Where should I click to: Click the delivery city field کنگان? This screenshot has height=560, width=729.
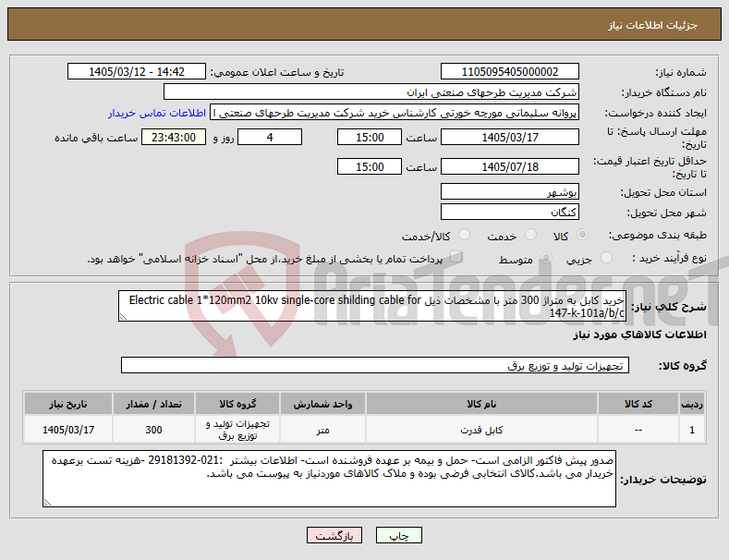pyautogui.click(x=509, y=213)
